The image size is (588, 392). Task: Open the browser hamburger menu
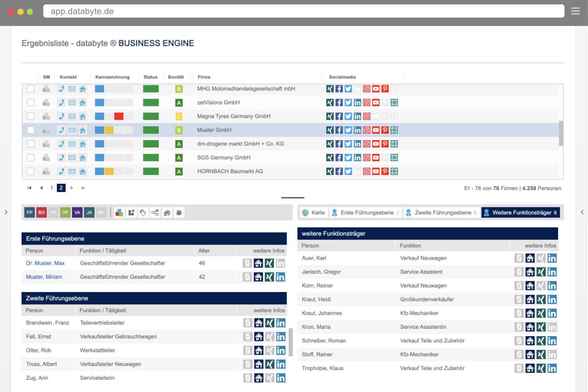click(x=575, y=11)
